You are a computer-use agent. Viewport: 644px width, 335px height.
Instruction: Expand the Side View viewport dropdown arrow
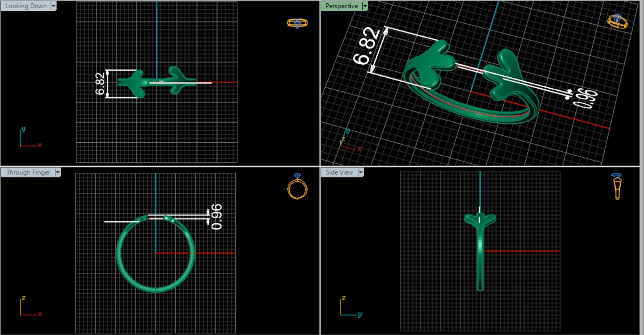[360, 172]
